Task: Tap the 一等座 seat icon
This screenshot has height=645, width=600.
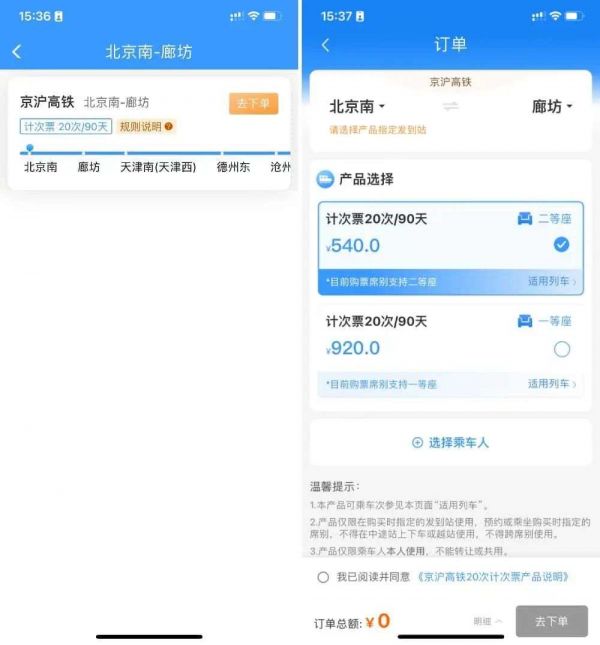Action: tap(525, 321)
